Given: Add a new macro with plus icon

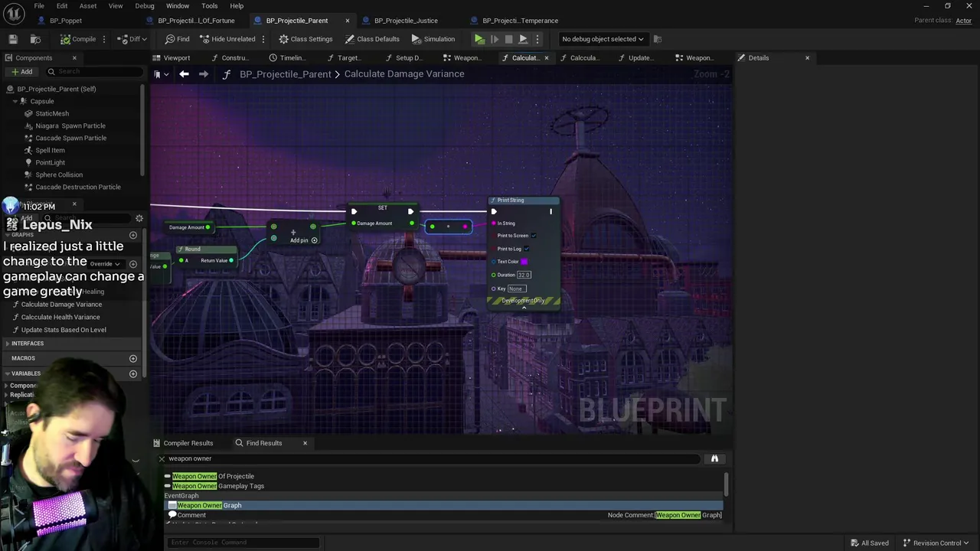Looking at the screenshot, I should click(x=133, y=358).
